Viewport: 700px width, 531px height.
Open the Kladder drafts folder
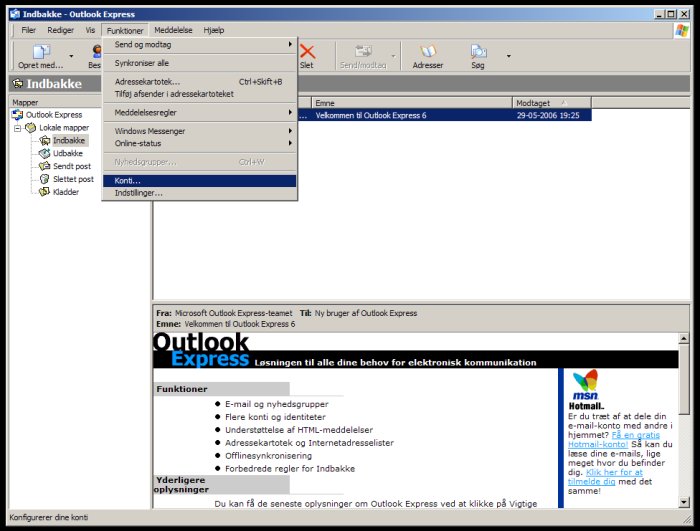click(x=66, y=192)
